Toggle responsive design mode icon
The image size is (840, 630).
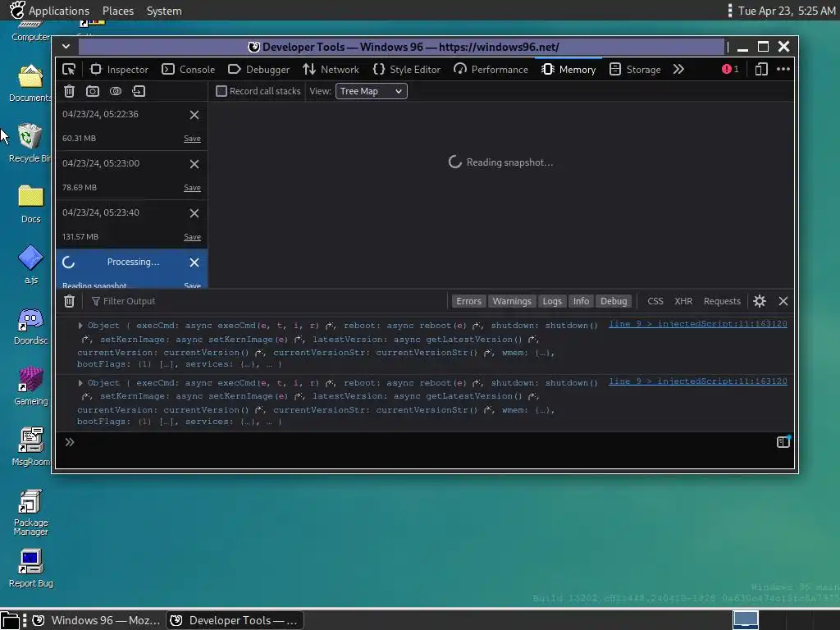click(761, 69)
